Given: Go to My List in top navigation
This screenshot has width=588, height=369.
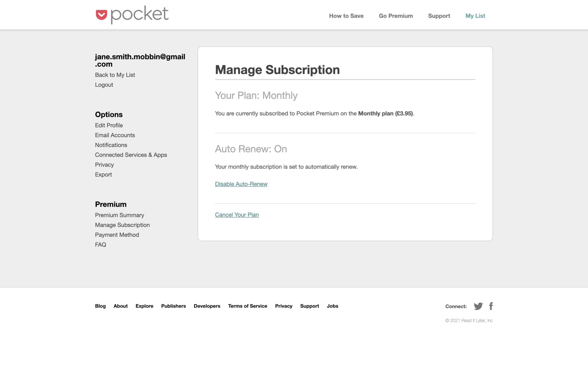Looking at the screenshot, I should (475, 16).
